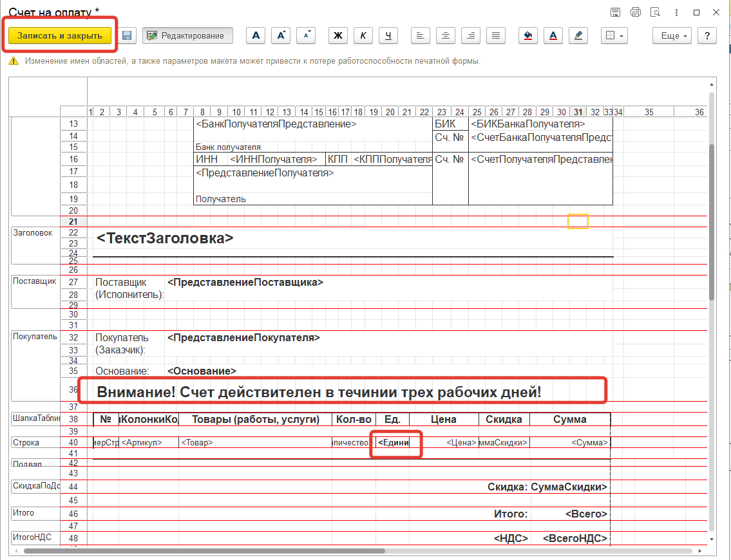Click the '<Едини' unit parameter cell

[392, 443]
